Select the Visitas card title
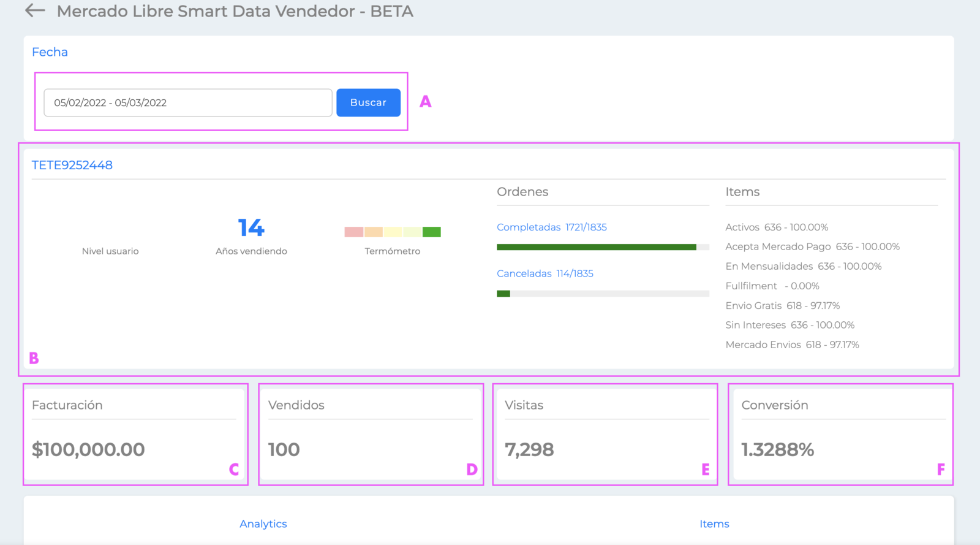 click(x=524, y=405)
